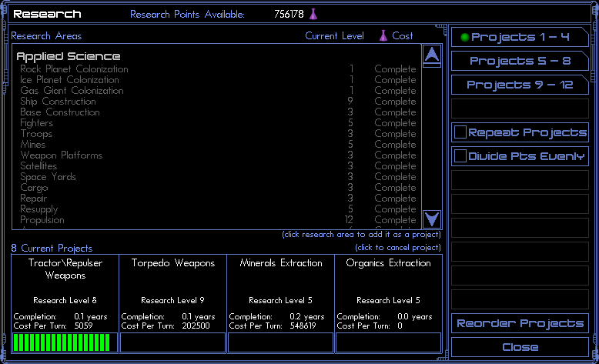Click Complete status for Ship Construction
Screen dimensions: 599x364
[x=395, y=102]
